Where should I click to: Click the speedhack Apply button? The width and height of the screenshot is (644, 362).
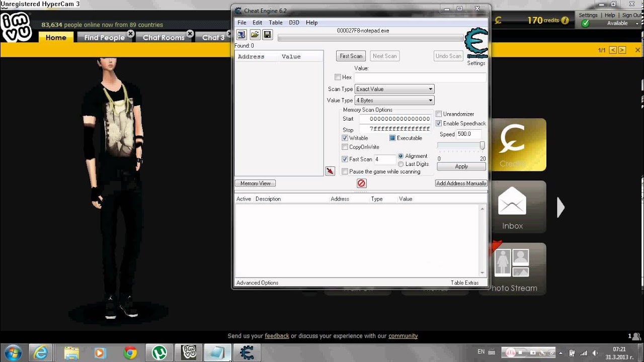[x=461, y=166]
